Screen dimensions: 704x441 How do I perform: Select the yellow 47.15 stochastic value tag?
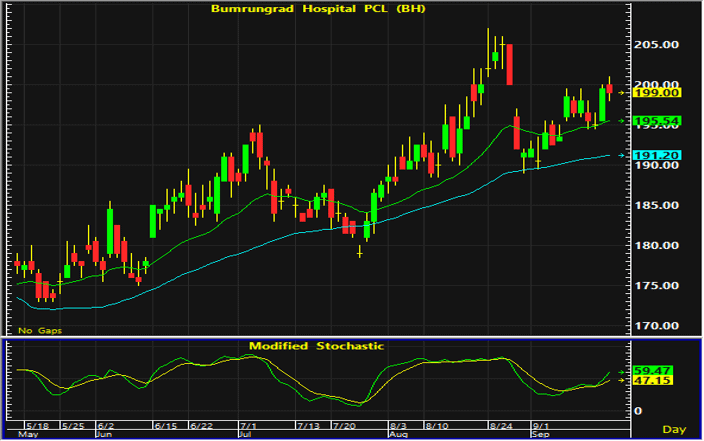(652, 381)
